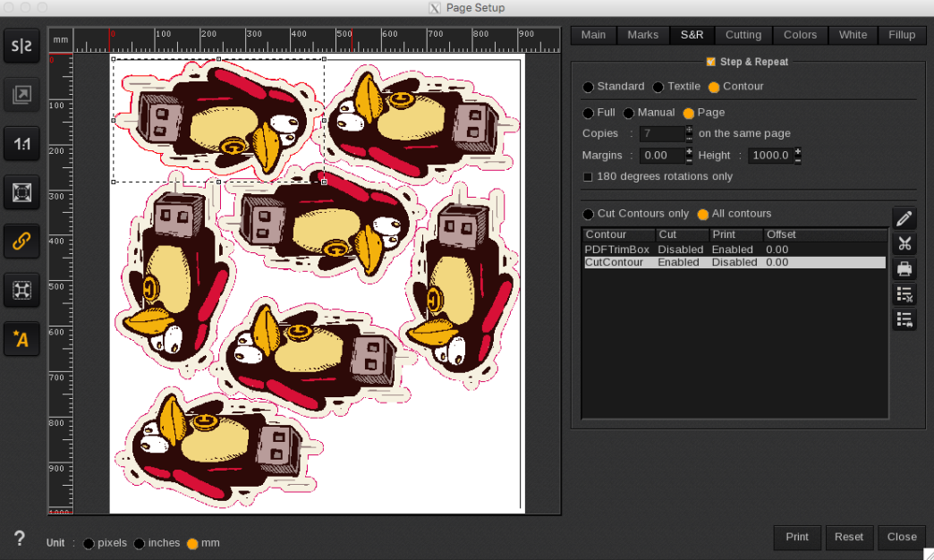Choose Cut Contours only option
The height and width of the screenshot is (560, 934).
[588, 214]
